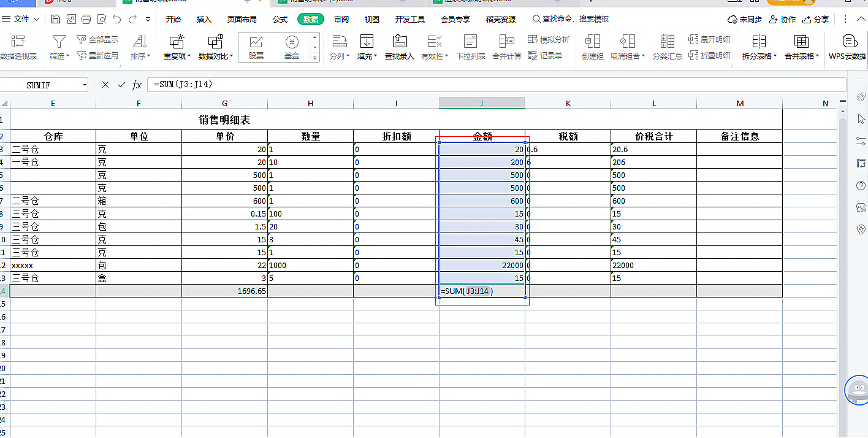Undo the last action

[117, 20]
